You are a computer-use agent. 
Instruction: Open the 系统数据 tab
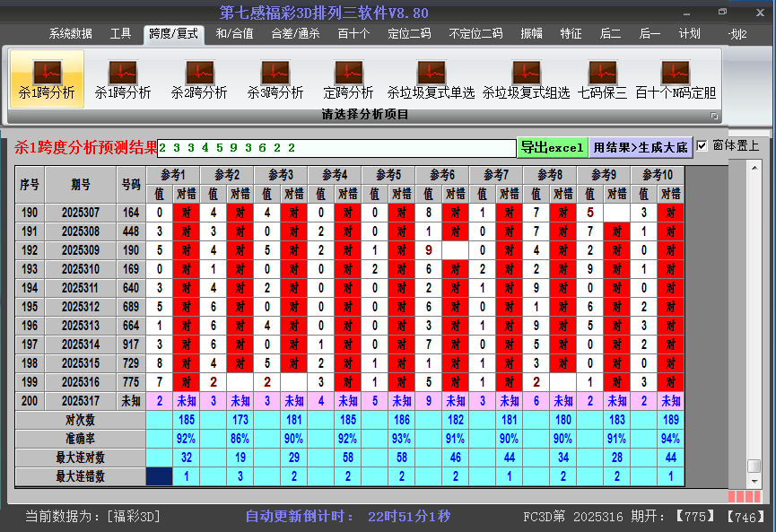[x=71, y=34]
